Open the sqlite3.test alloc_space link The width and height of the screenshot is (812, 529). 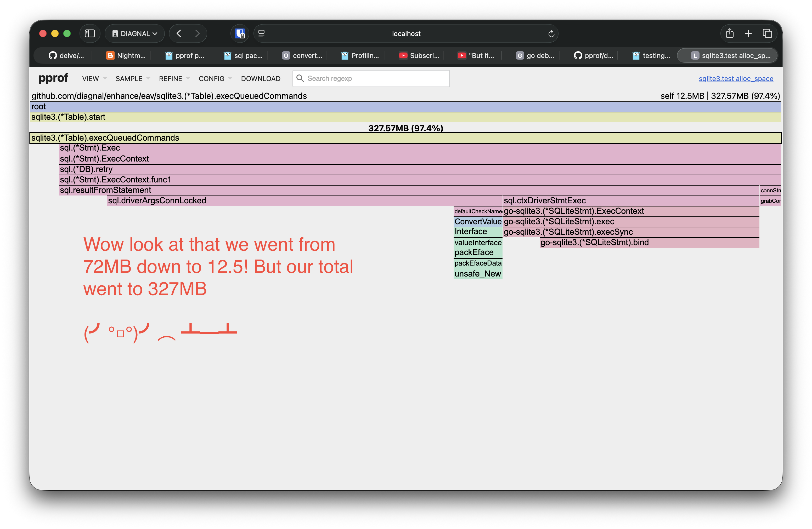pos(736,79)
